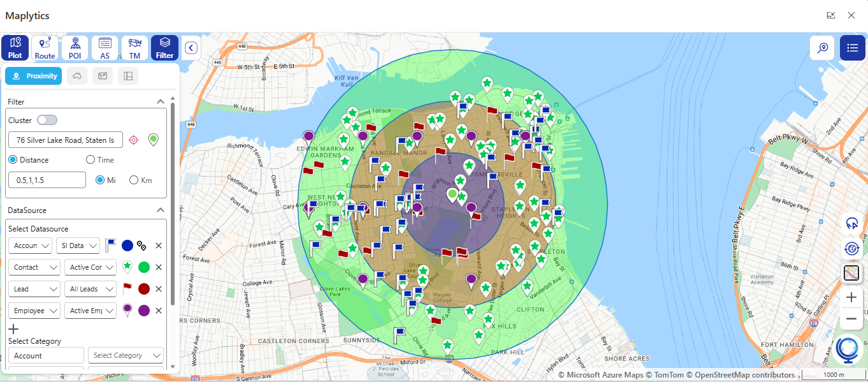
Task: Select the Proximity search button
Action: point(34,76)
